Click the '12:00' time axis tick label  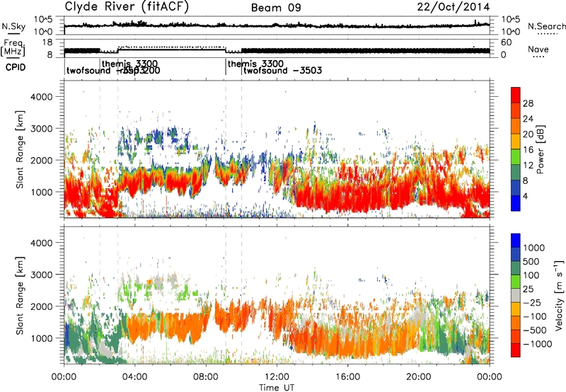[x=277, y=377]
